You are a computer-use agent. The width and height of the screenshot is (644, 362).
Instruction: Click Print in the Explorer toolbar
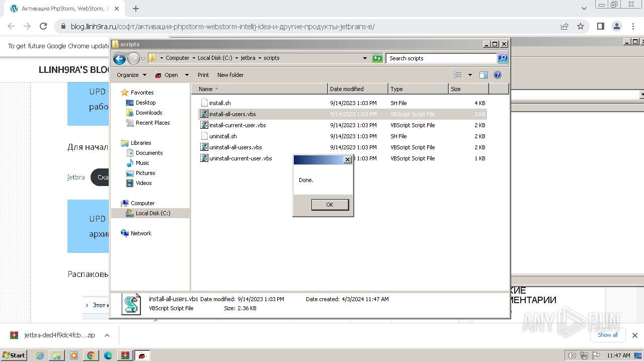tap(203, 75)
